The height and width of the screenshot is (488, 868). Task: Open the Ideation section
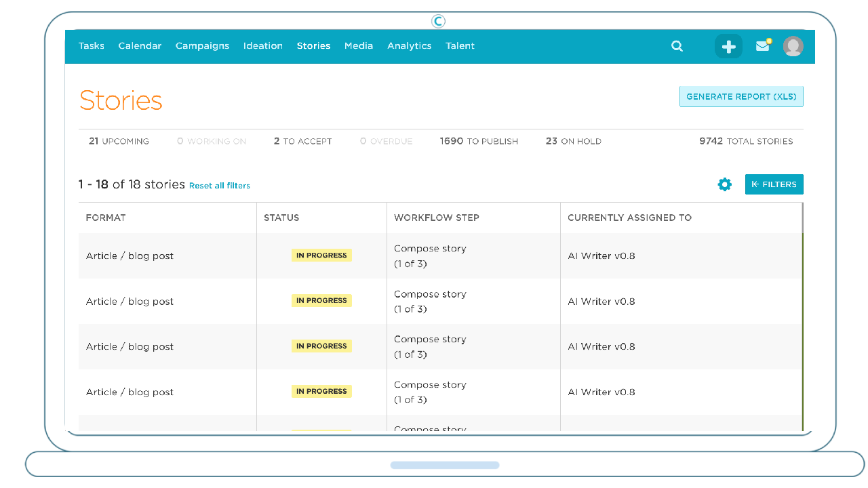[x=262, y=46]
